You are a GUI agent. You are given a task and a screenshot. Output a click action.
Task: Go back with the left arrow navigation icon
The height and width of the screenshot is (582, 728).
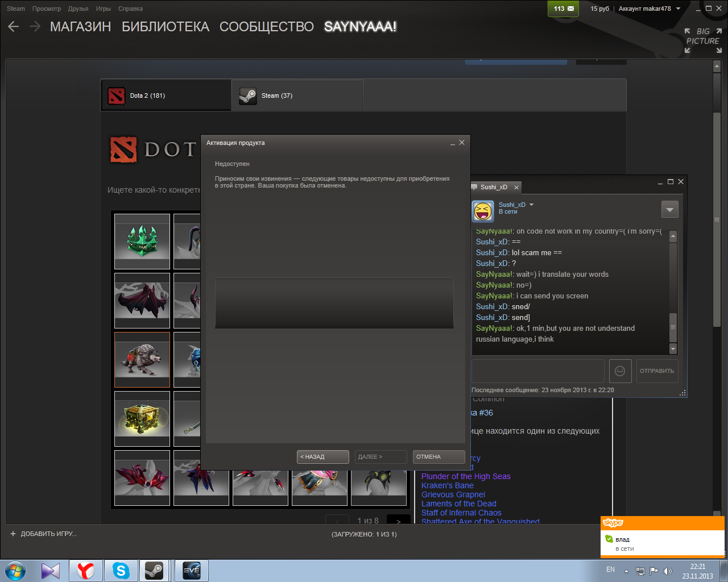coord(14,27)
